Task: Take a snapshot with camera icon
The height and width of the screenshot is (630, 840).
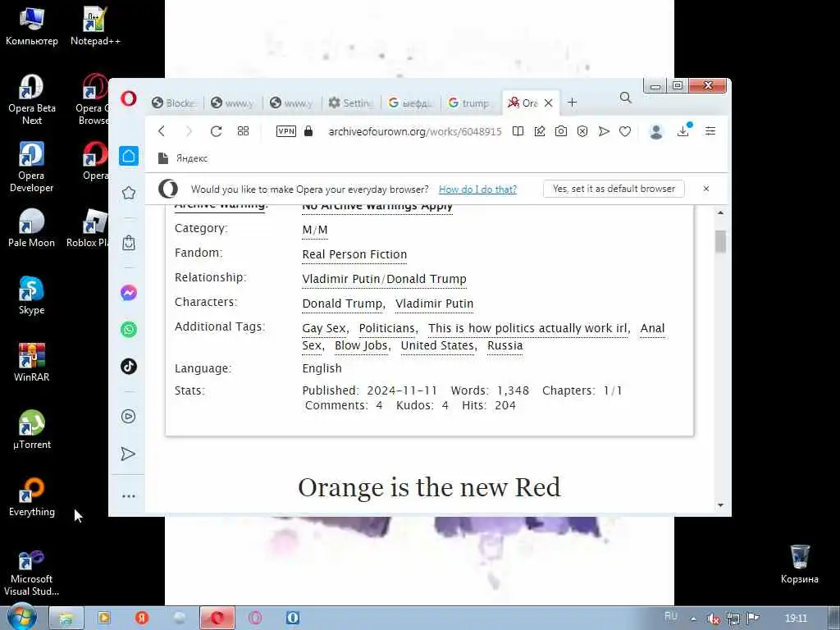Action: click(561, 131)
